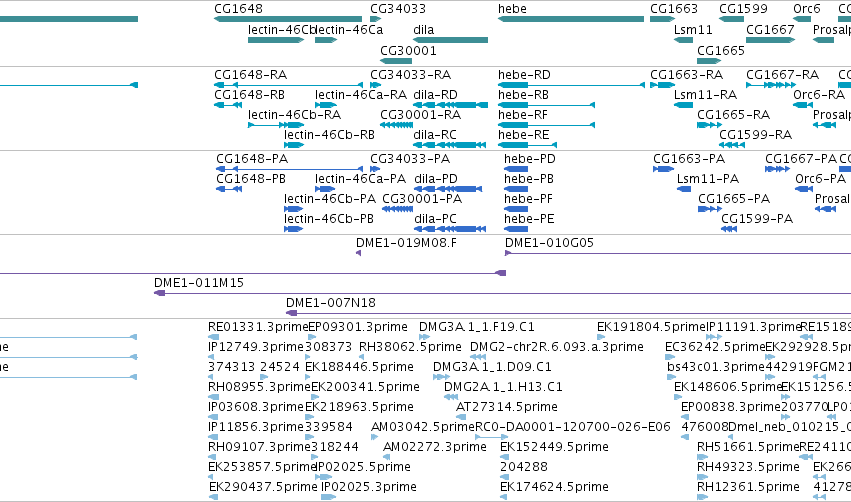Select the CG30001-PA protein feature
Viewport: 851px width, 502px height.
click(397, 209)
